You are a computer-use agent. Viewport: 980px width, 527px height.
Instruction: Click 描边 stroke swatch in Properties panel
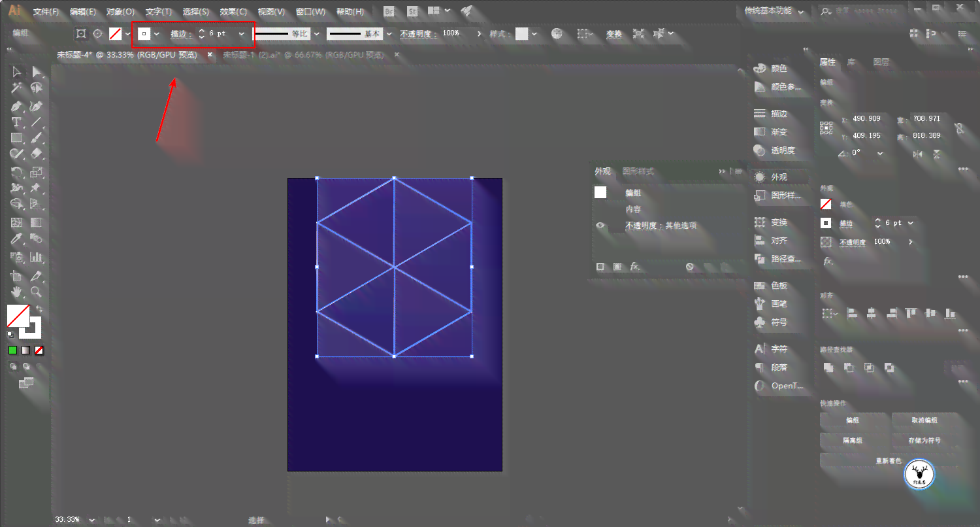click(826, 223)
